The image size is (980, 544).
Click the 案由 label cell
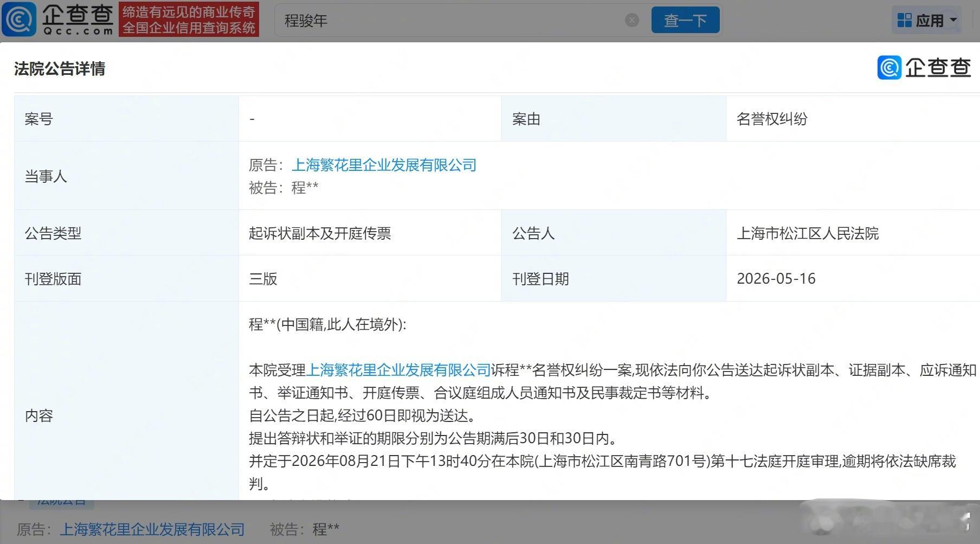(x=614, y=119)
